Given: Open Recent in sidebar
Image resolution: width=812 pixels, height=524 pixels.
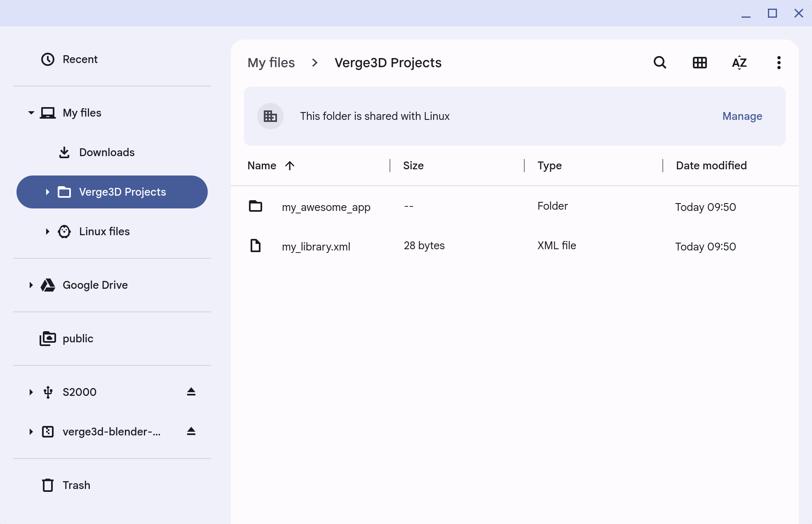Looking at the screenshot, I should pos(112,59).
